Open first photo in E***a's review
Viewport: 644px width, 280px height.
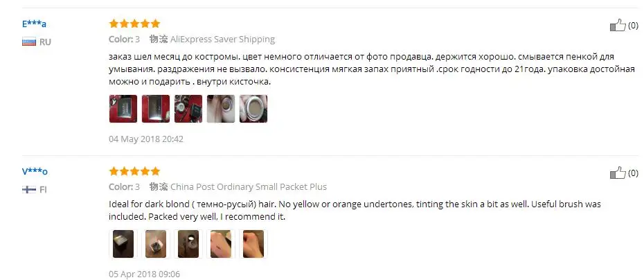coord(123,109)
